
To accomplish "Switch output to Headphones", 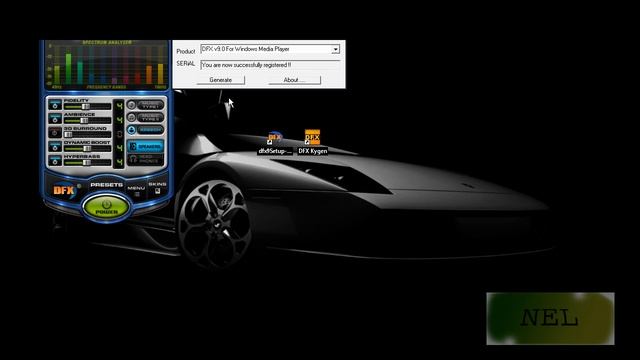I will (146, 160).
